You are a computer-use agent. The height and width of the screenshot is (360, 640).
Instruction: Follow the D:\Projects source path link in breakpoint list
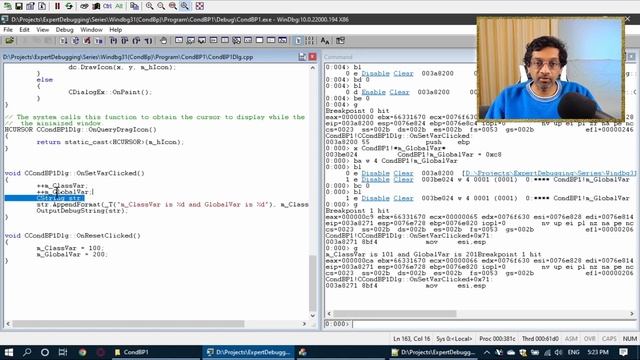(x=550, y=173)
